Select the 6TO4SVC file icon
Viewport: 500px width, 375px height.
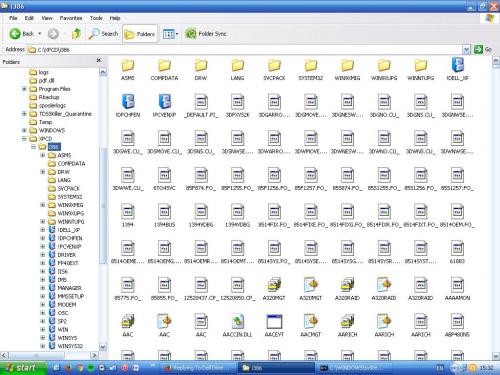(x=164, y=175)
